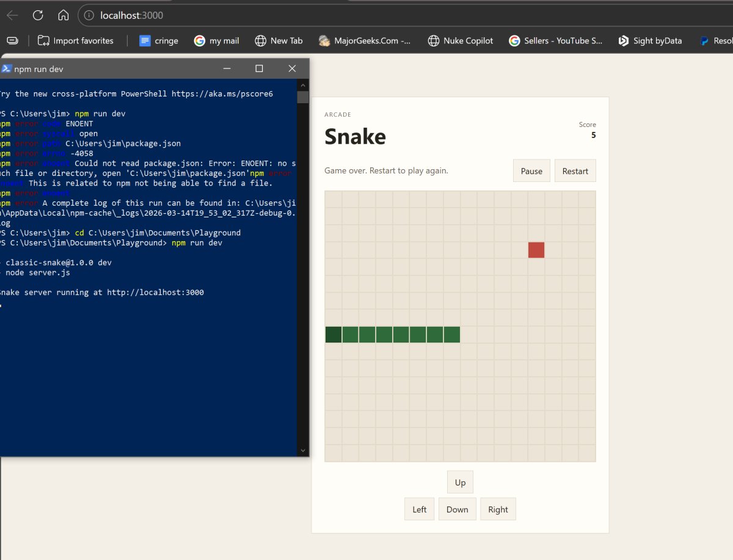The width and height of the screenshot is (733, 560).
Task: Click the terminal scrollbar down arrow
Action: [302, 451]
